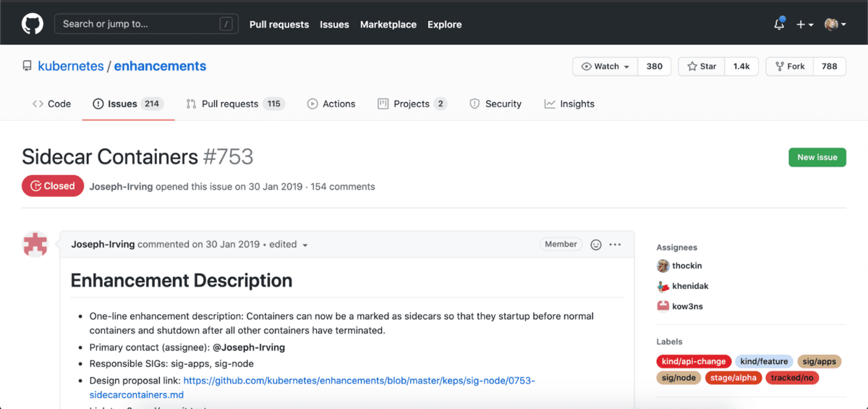
Task: Click the repository book icon
Action: point(27,66)
